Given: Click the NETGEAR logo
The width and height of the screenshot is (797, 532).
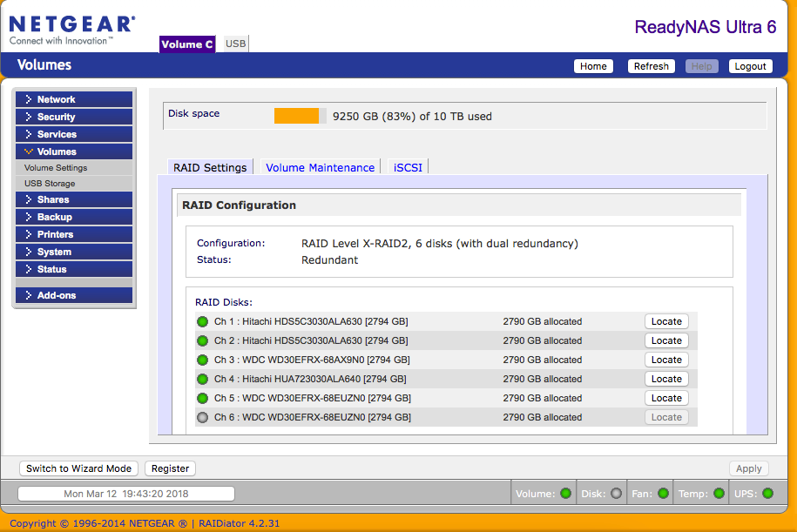Looking at the screenshot, I should pyautogui.click(x=72, y=30).
